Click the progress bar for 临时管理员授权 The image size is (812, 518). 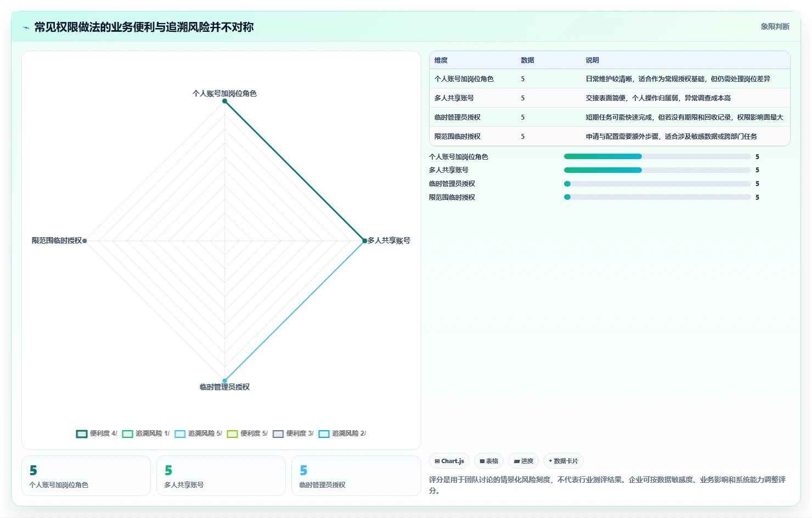pos(657,184)
